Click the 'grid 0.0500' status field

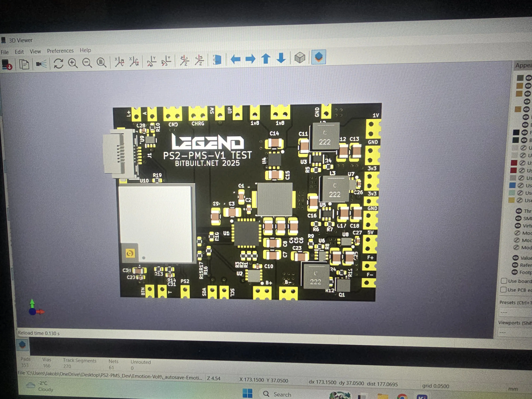(x=436, y=386)
